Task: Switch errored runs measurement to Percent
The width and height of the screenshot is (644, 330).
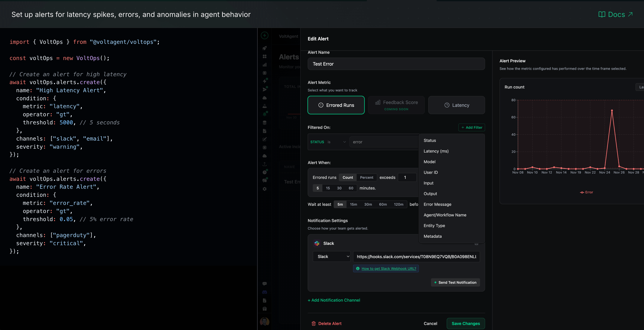Action: (x=366, y=177)
